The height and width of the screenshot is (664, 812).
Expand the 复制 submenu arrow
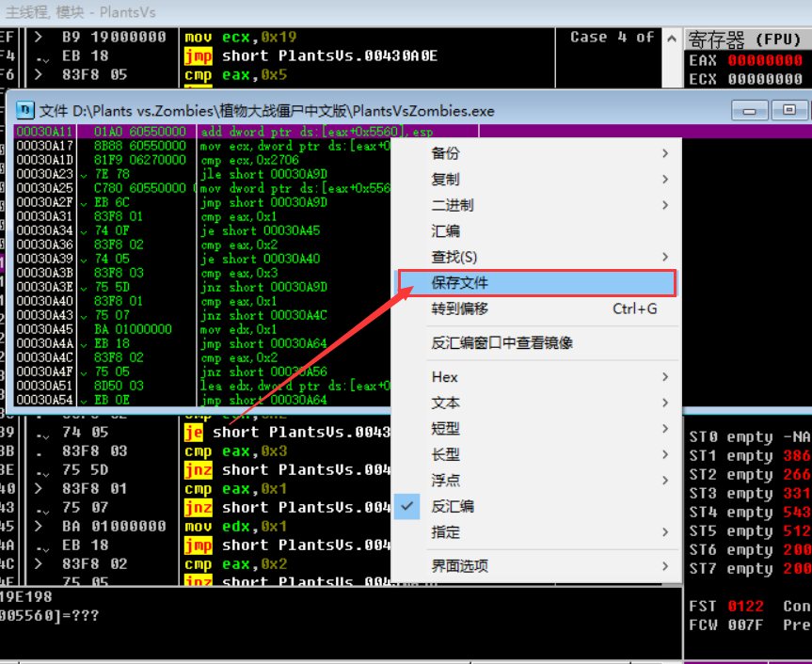pos(665,179)
